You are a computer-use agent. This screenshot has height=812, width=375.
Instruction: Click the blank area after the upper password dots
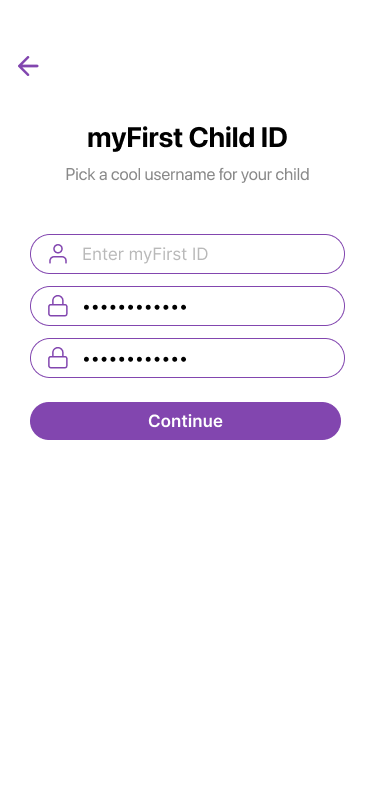[262, 306]
